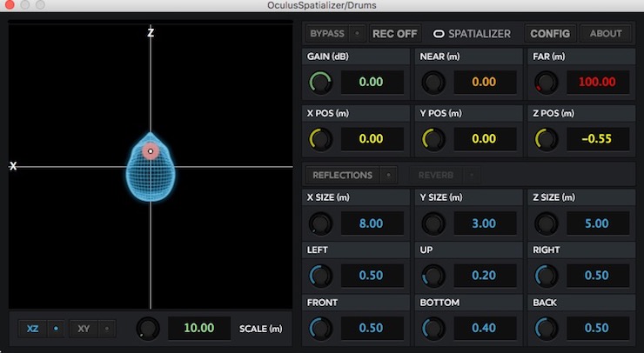Click the SCALE (m) knob
This screenshot has width=644, height=353.
point(148,329)
